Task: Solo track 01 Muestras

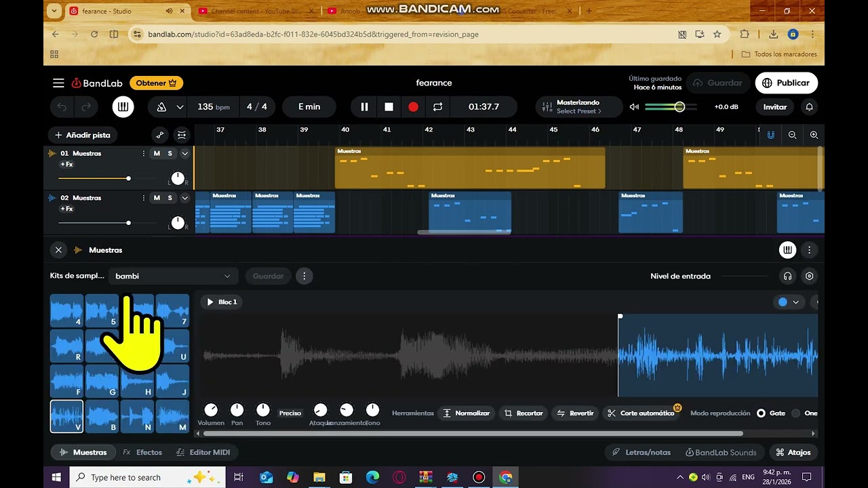Action: (170, 153)
